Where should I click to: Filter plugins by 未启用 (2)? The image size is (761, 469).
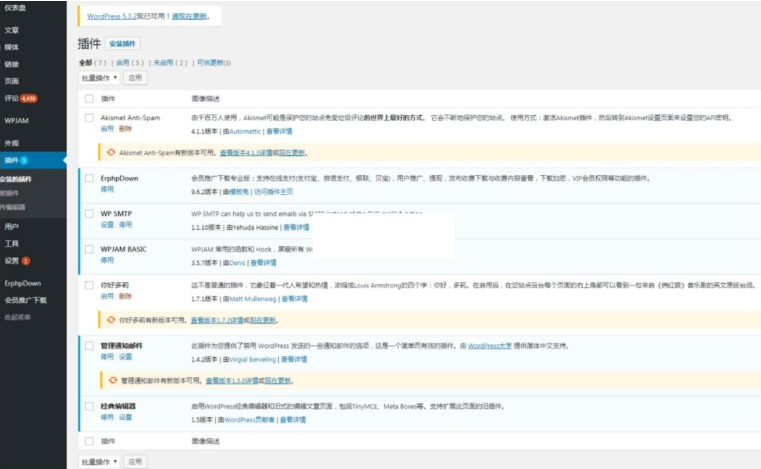[x=170, y=63]
